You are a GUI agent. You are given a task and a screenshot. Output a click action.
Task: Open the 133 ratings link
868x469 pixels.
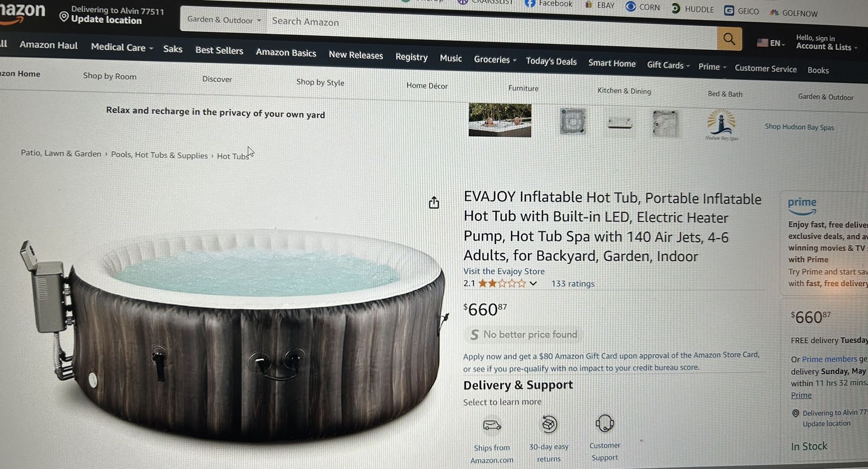(x=572, y=284)
